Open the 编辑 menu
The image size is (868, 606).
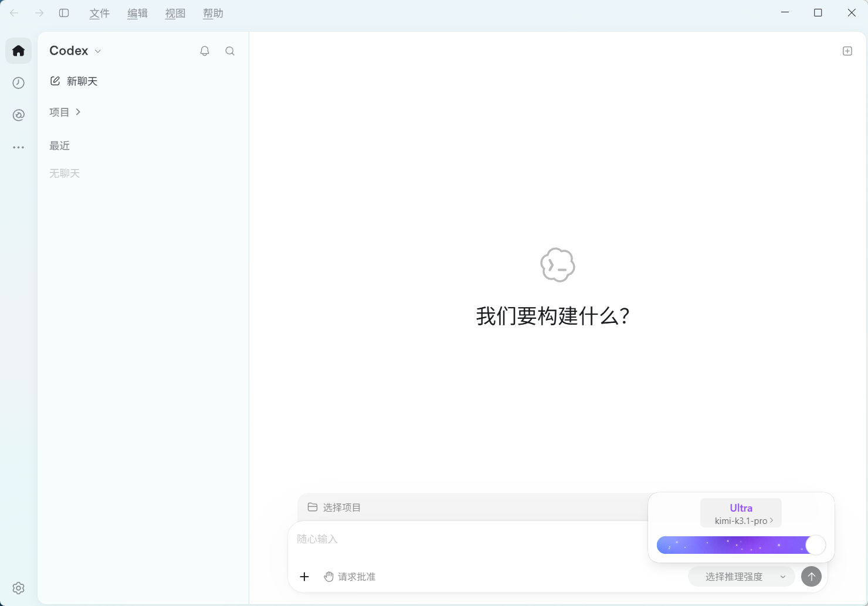click(x=138, y=13)
